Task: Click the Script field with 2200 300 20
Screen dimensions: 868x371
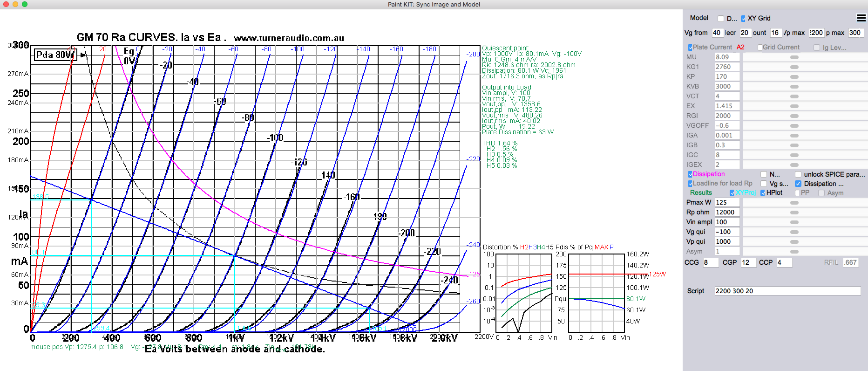Action: click(787, 291)
